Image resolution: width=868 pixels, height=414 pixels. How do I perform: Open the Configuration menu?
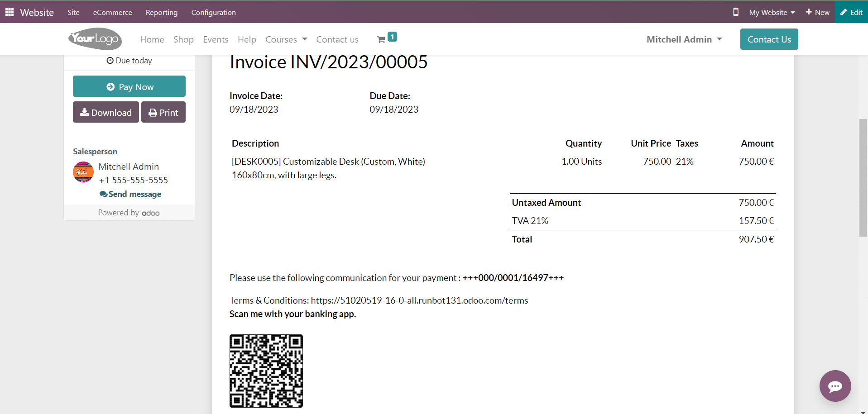(213, 12)
